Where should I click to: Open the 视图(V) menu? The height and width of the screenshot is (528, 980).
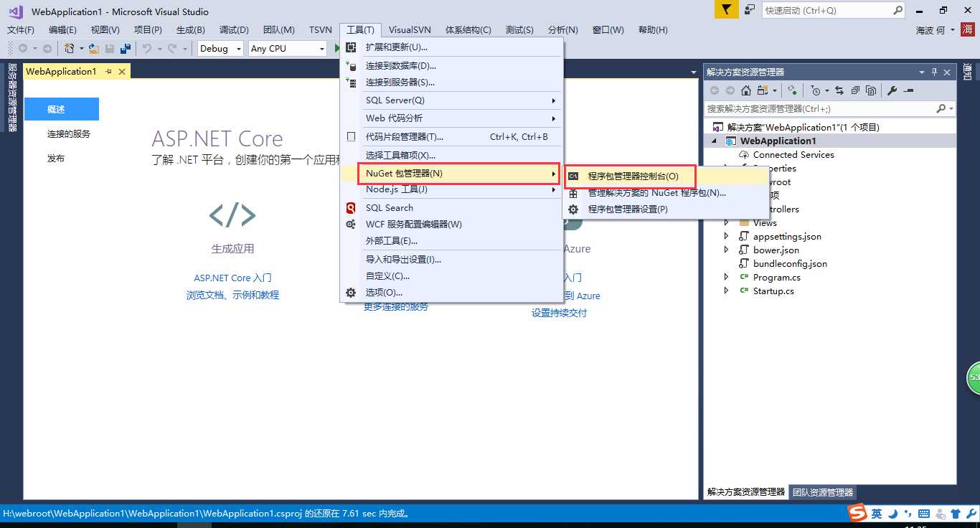click(105, 30)
